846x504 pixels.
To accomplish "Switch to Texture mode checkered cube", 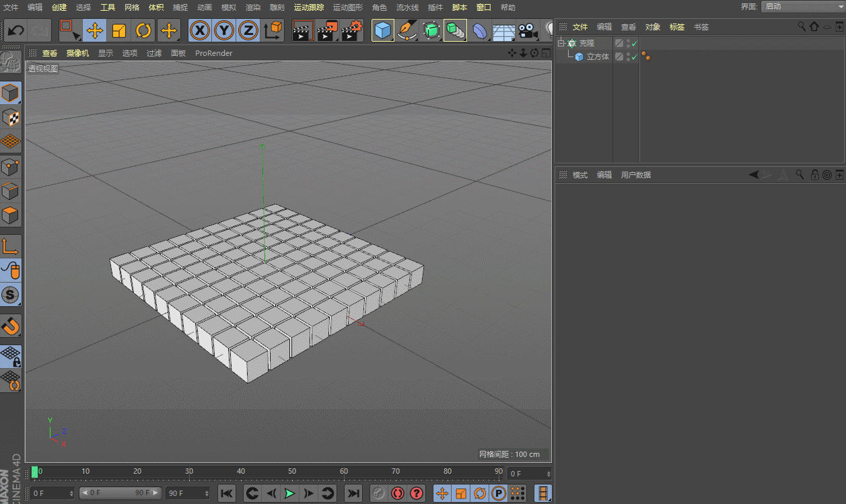I will [11, 117].
